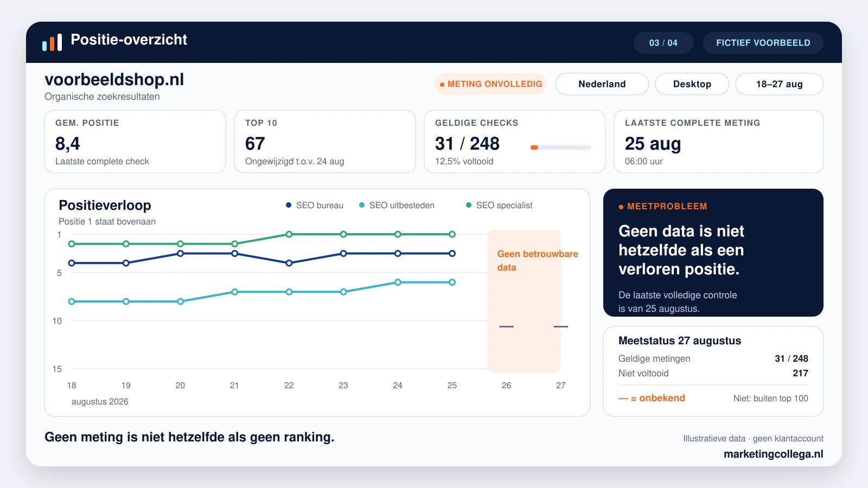
Task: Click the Meetstatus 27 augustus heading
Action: coord(680,341)
